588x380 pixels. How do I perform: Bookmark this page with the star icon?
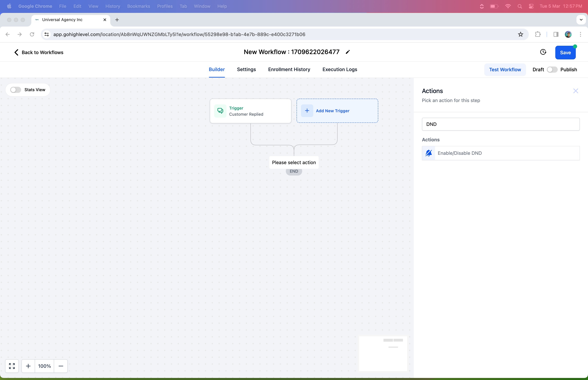520,34
